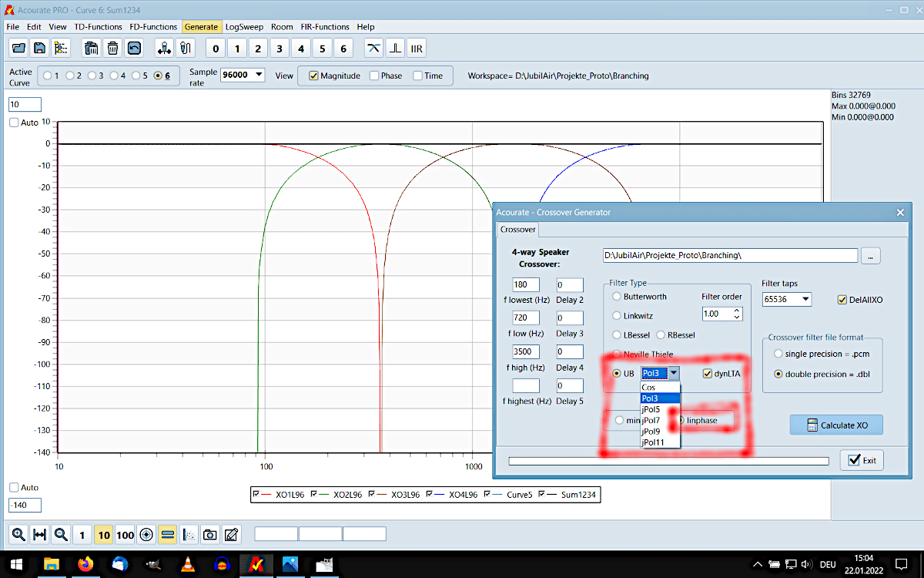The image size is (924, 578).
Task: Open the File menu
Action: [x=12, y=27]
